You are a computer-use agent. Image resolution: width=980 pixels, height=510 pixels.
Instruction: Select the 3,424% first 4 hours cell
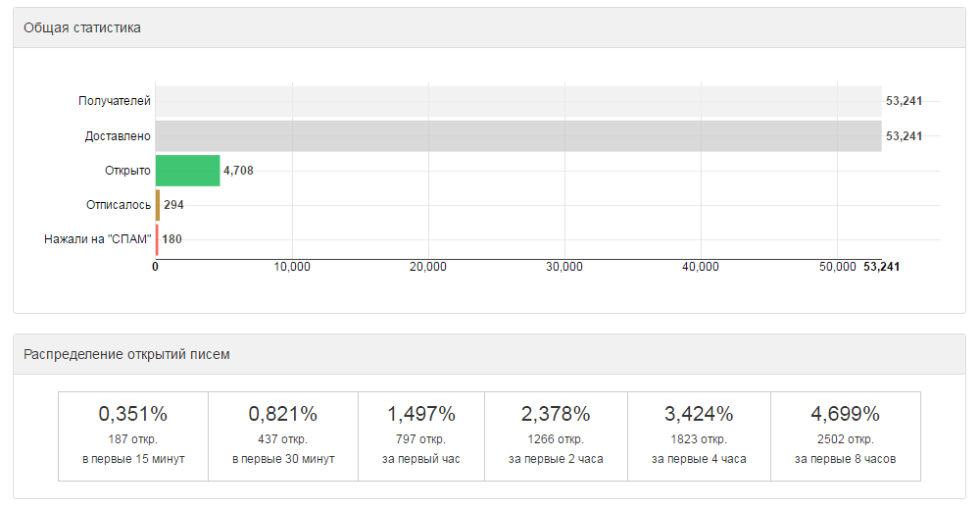[699, 436]
